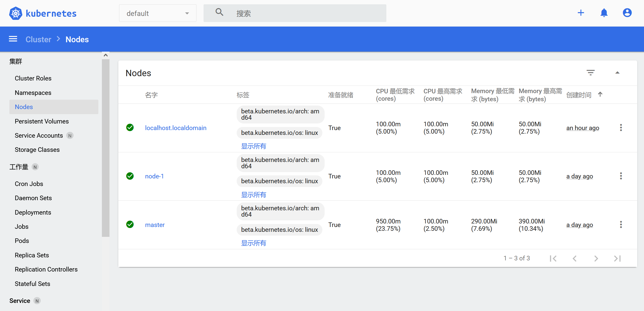Show all labels for localhost.localdomain
The image size is (644, 311).
pyautogui.click(x=253, y=146)
